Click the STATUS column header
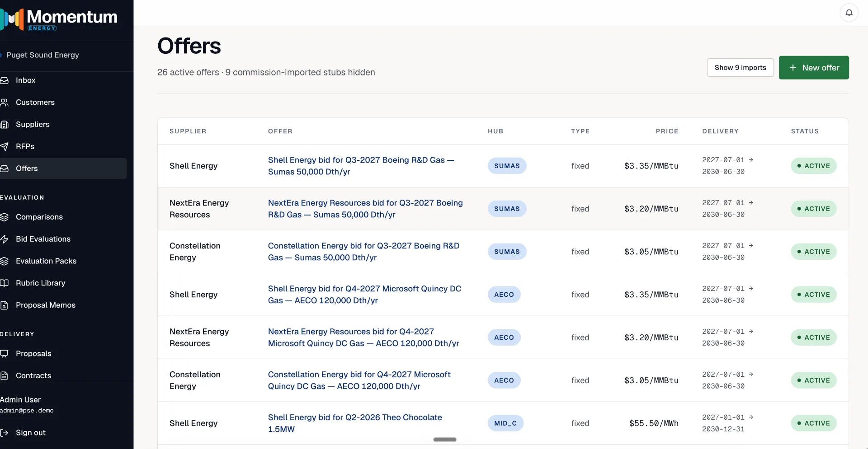Screen dimensions: 868x449 (805, 131)
